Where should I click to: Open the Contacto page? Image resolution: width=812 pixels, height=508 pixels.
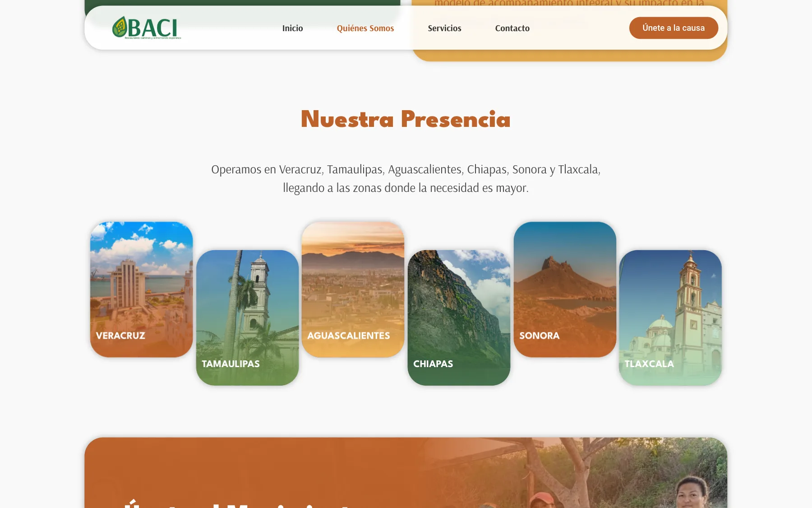(x=512, y=28)
